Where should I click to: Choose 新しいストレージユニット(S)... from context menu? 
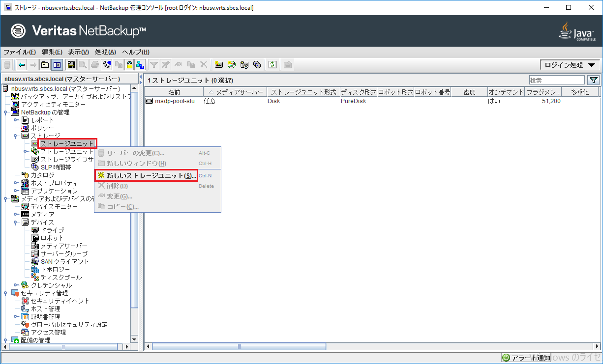tap(146, 175)
